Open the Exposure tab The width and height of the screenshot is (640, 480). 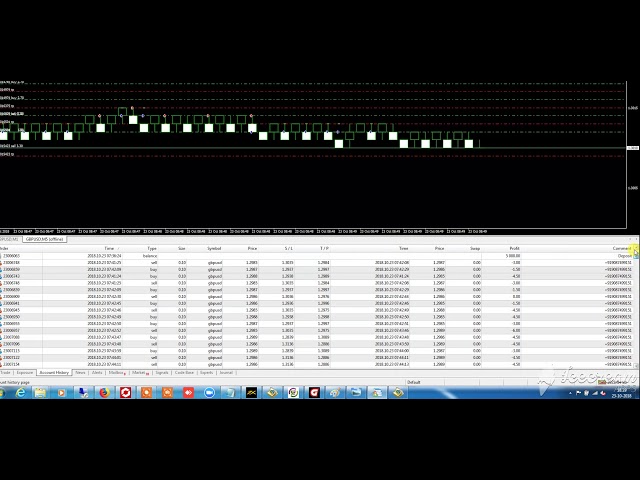pyautogui.click(x=24, y=373)
